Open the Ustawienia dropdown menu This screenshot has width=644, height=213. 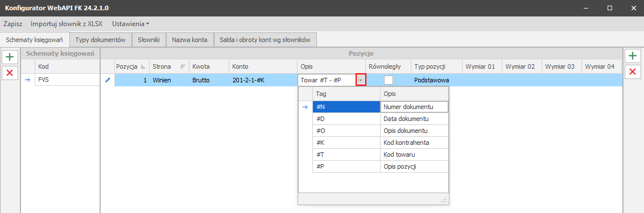click(x=130, y=24)
